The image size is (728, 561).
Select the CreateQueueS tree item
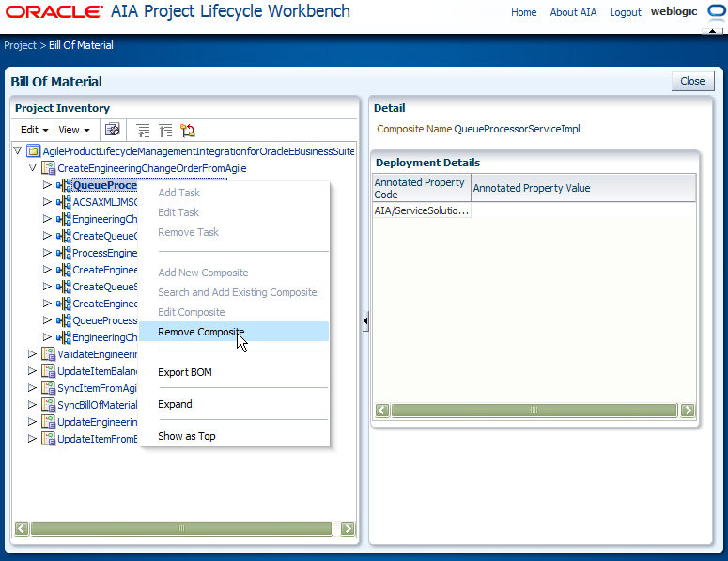click(105, 287)
